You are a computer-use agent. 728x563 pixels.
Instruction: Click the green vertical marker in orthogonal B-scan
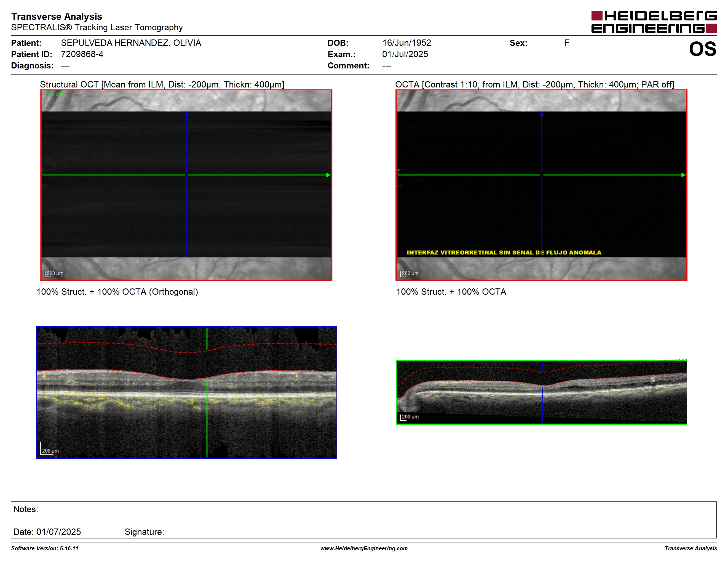[x=207, y=392]
